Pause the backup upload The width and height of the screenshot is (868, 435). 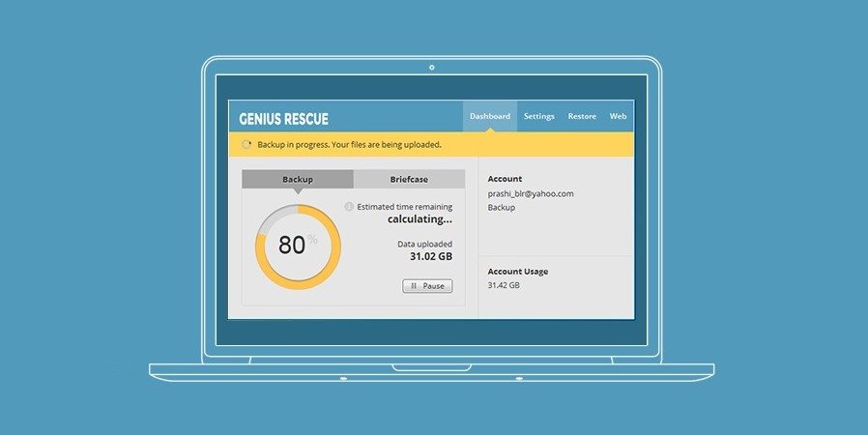pyautogui.click(x=427, y=286)
